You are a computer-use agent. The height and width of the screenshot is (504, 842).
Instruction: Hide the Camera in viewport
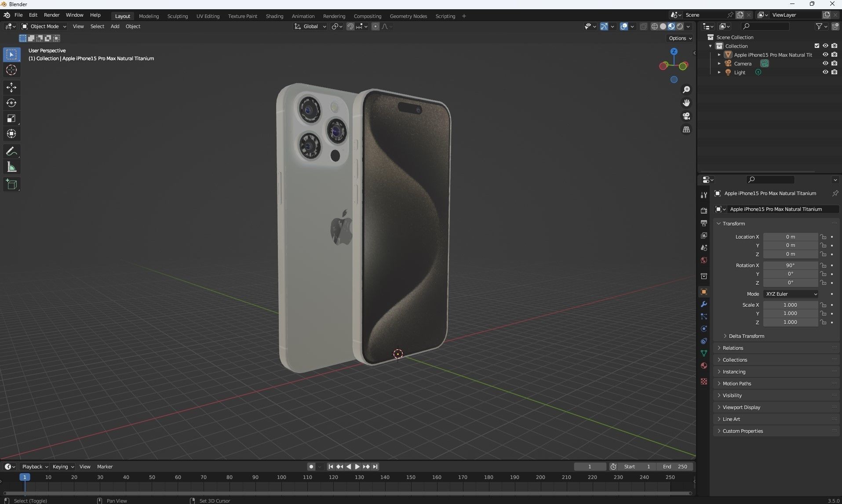pos(825,63)
